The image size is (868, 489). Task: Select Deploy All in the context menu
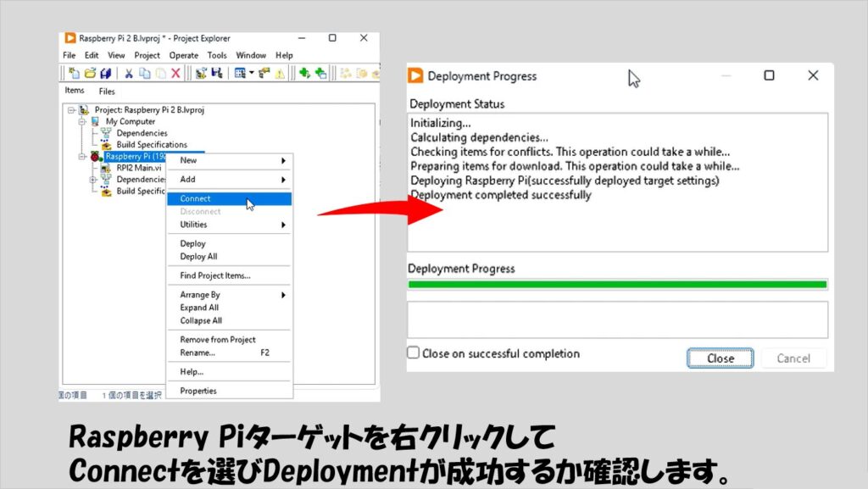pos(230,257)
